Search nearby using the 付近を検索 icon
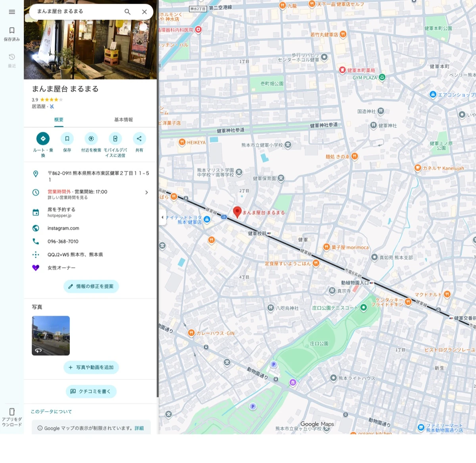Image resolution: width=476 pixels, height=463 pixels. click(x=91, y=139)
